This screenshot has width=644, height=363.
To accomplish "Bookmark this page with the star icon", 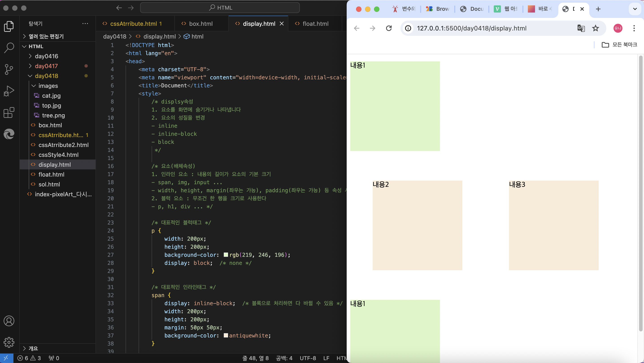I will [596, 28].
